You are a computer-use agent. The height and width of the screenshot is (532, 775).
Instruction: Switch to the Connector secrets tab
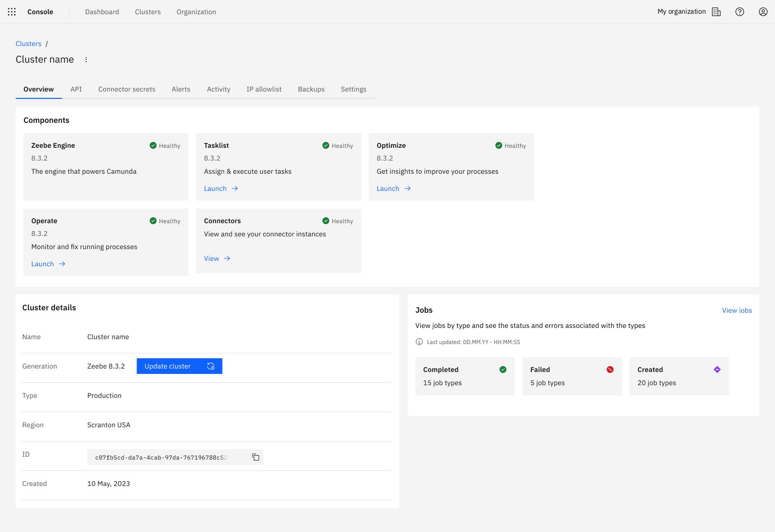pyautogui.click(x=127, y=89)
